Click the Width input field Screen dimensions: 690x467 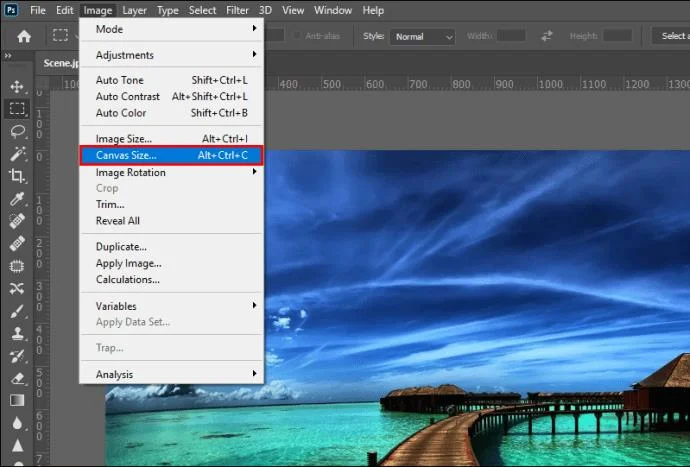511,36
